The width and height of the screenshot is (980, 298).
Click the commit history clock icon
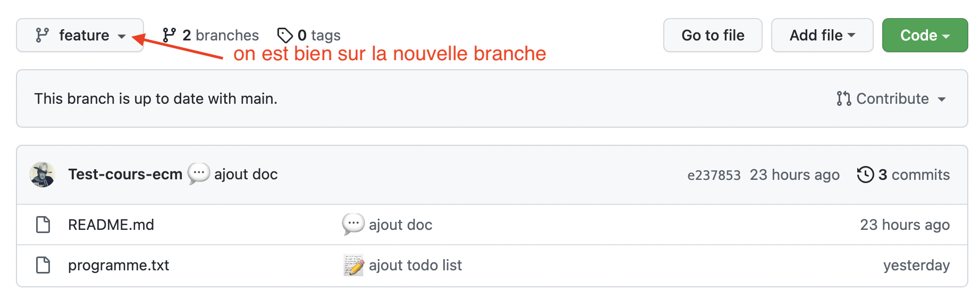click(x=865, y=175)
